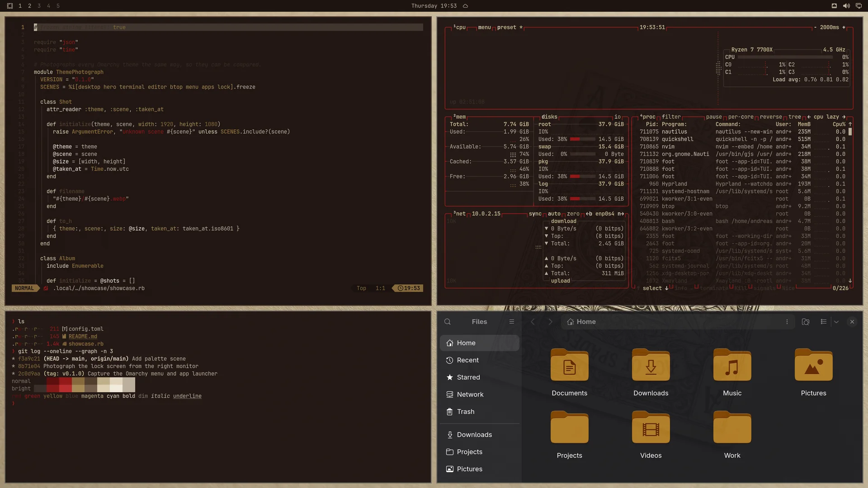Image resolution: width=868 pixels, height=488 pixels.
Task: Click the search-folder camera icon in Files
Action: (x=806, y=322)
